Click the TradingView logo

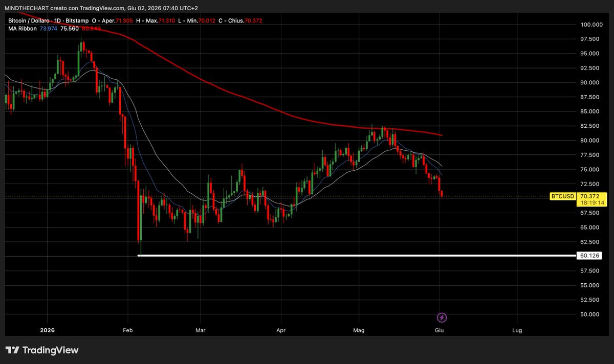[x=42, y=350]
